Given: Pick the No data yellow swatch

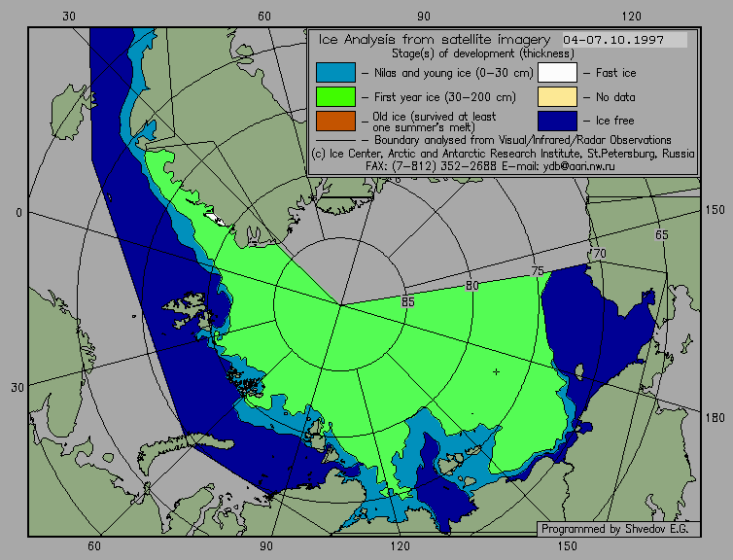Looking at the screenshot, I should tap(557, 97).
